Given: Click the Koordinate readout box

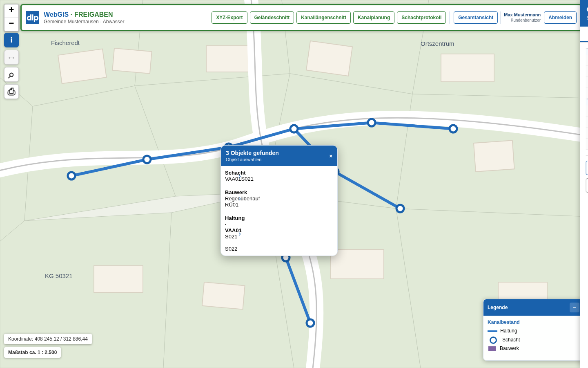Looking at the screenshot, I should (x=48, y=339).
